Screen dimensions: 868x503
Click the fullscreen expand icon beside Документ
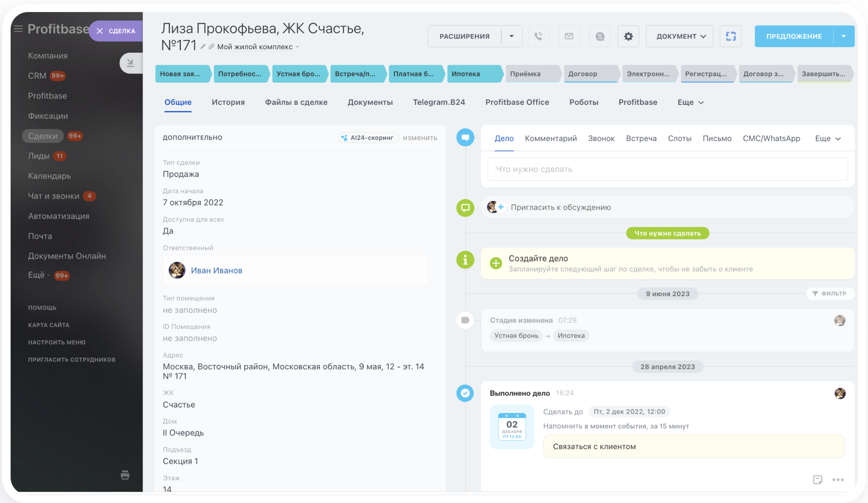pos(731,36)
